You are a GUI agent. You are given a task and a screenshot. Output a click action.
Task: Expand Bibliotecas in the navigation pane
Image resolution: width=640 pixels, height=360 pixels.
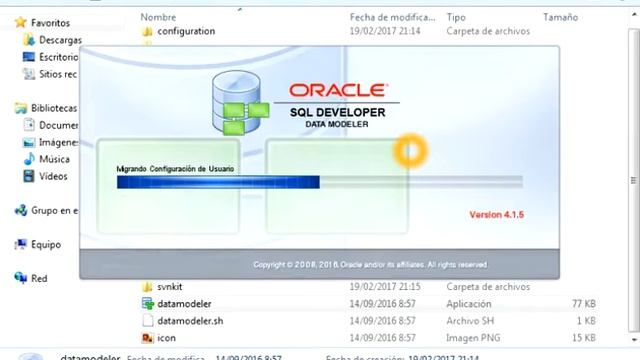pos(54,108)
